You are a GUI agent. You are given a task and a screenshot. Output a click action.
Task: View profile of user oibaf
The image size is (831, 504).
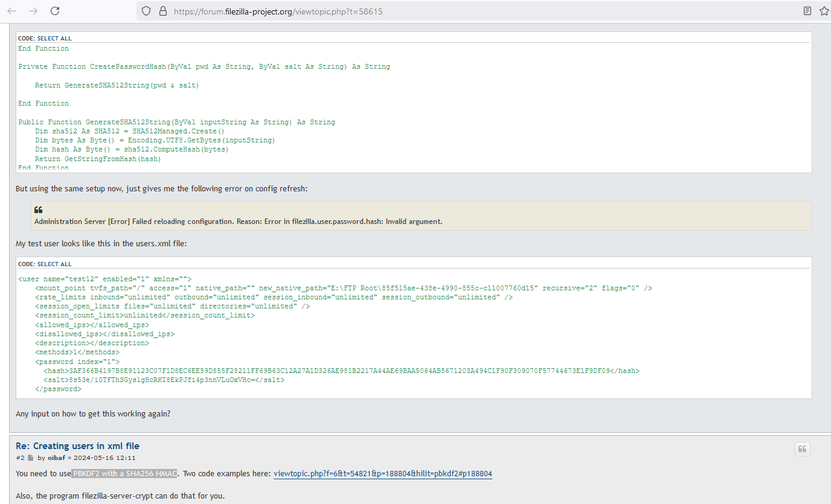point(56,458)
